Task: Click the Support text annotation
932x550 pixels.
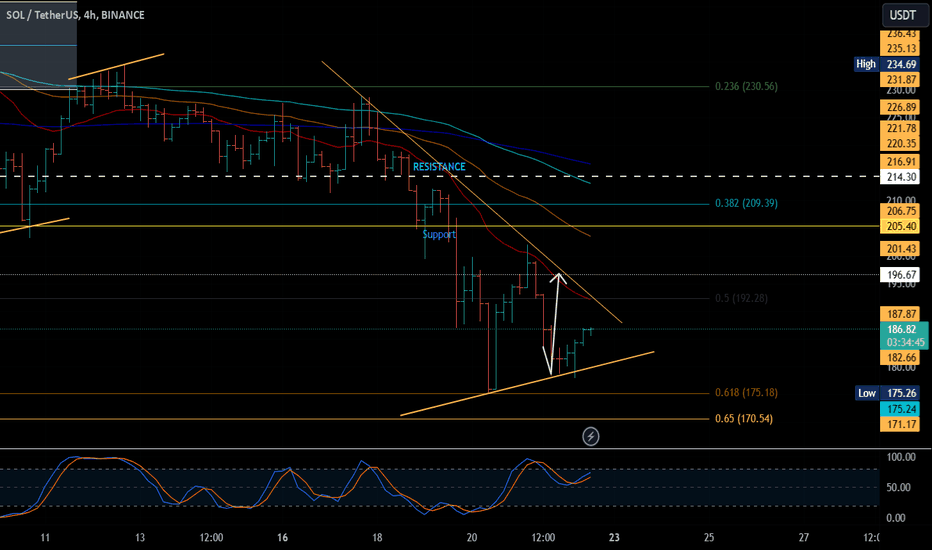Action: pyautogui.click(x=439, y=234)
